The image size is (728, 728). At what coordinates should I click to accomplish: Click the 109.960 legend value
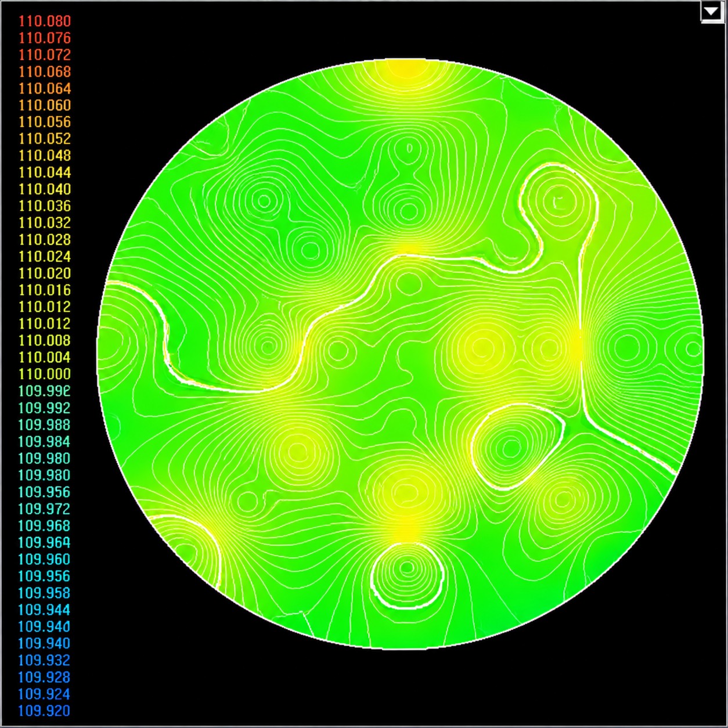tap(45, 560)
